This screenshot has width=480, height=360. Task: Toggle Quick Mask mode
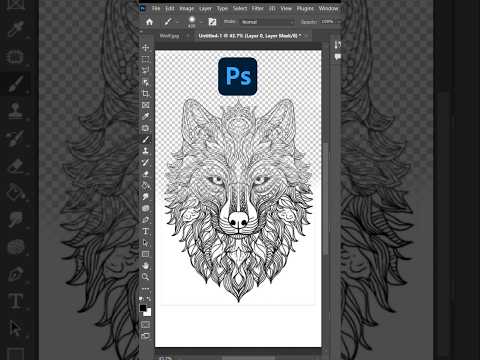146,324
